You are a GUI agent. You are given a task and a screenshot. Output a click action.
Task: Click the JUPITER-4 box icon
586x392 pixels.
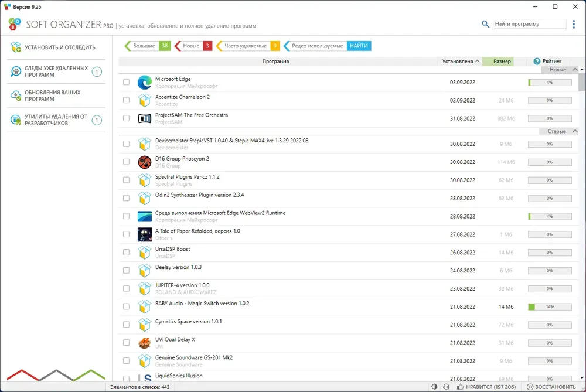click(145, 288)
